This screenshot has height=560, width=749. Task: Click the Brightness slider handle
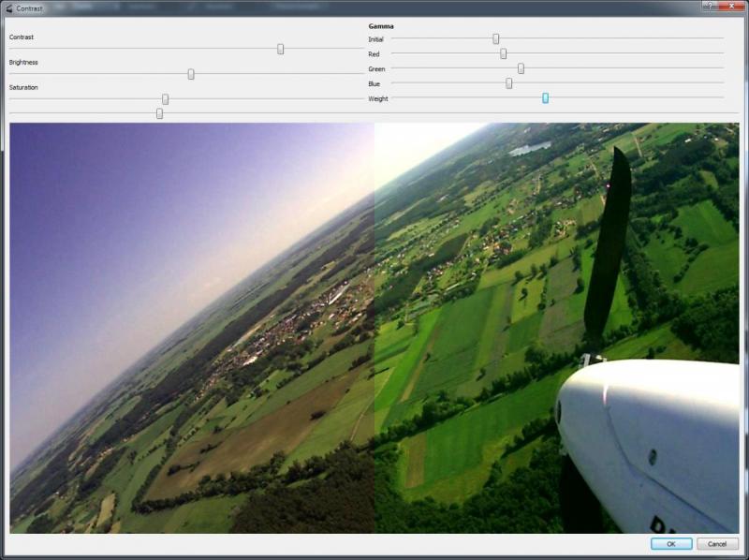pos(191,74)
